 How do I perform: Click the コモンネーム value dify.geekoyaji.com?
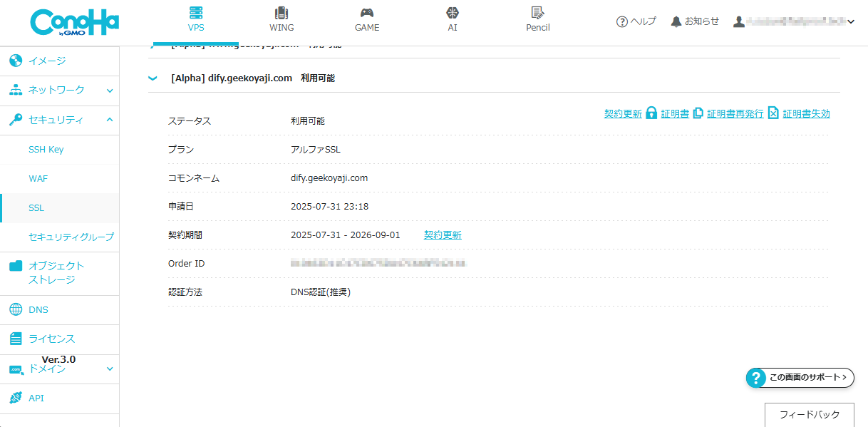[329, 178]
